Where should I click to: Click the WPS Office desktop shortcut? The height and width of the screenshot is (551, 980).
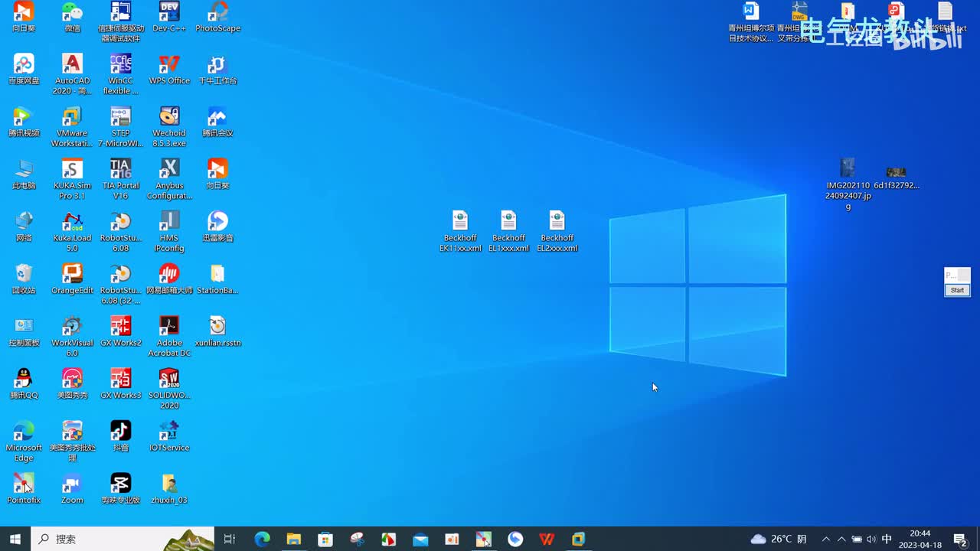[x=169, y=69]
